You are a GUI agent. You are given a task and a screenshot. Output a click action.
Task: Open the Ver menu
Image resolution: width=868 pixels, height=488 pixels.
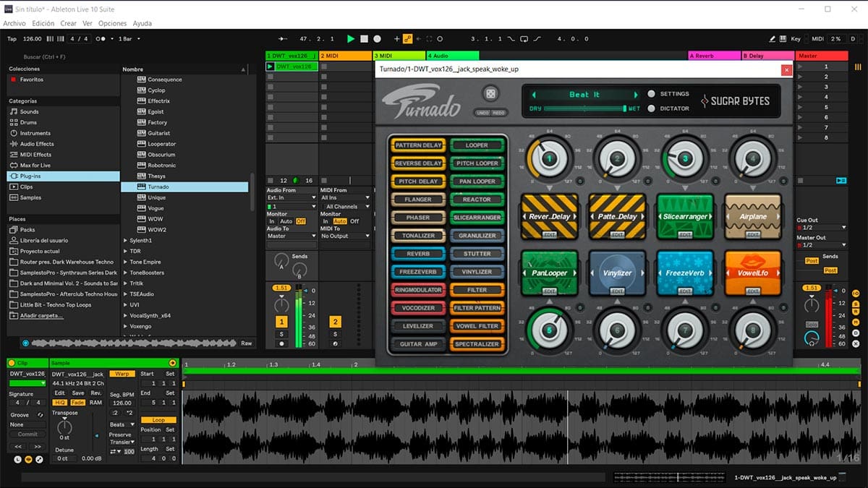[88, 23]
